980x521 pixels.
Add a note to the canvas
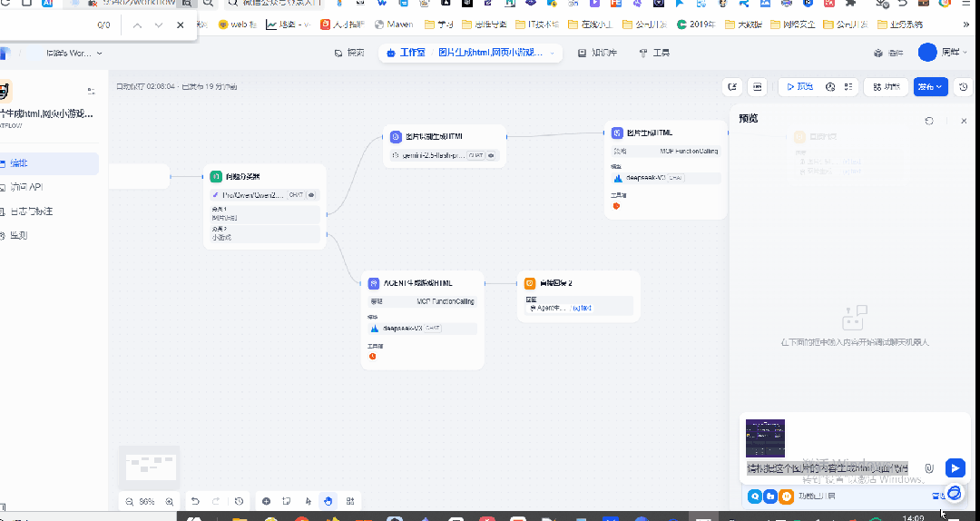pos(287,502)
